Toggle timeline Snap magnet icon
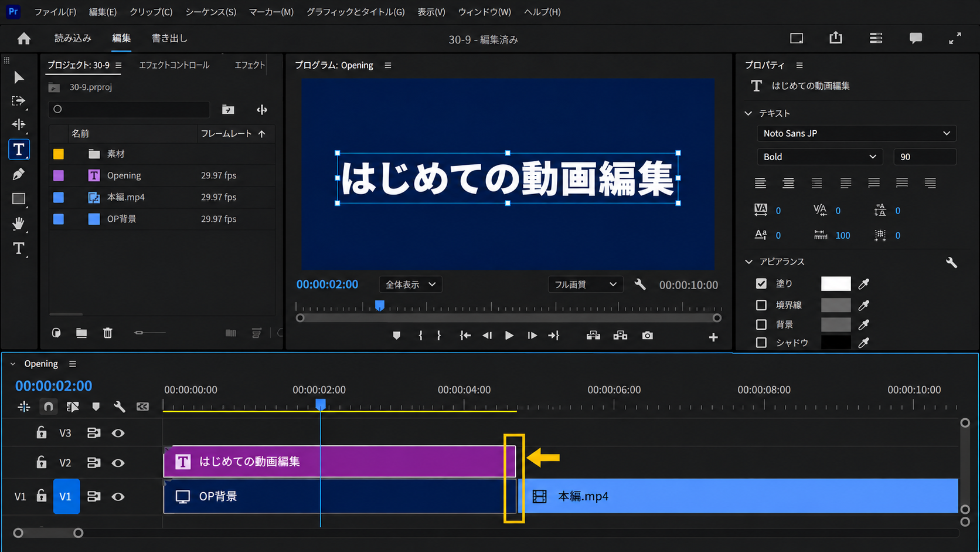 click(48, 407)
